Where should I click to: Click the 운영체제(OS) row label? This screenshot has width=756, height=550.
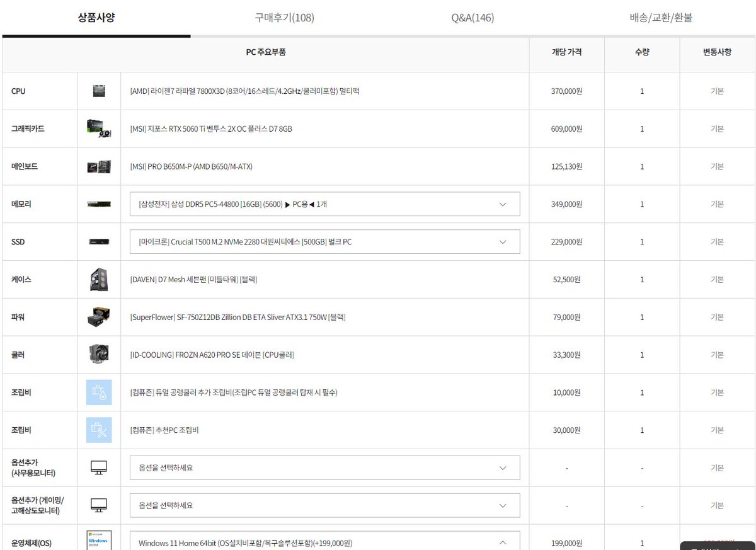(31, 543)
